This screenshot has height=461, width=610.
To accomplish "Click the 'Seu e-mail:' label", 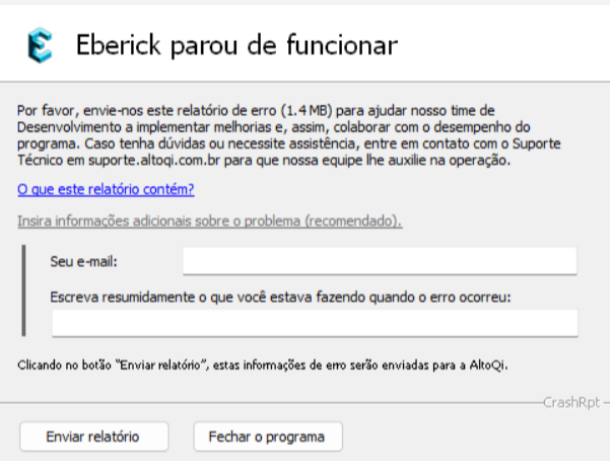I will (x=84, y=261).
